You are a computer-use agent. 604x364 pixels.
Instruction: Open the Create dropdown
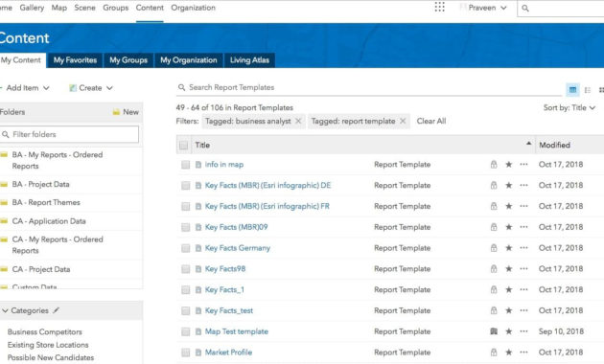[91, 88]
